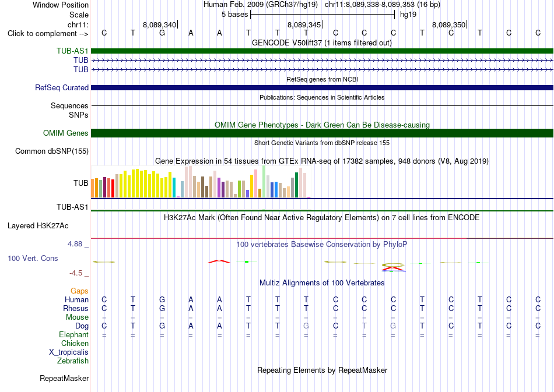The width and height of the screenshot is (554, 392).
Task: Click 'chr11:8,089,338-8,089,353 (16 bp)' header text
Action: (x=383, y=5)
